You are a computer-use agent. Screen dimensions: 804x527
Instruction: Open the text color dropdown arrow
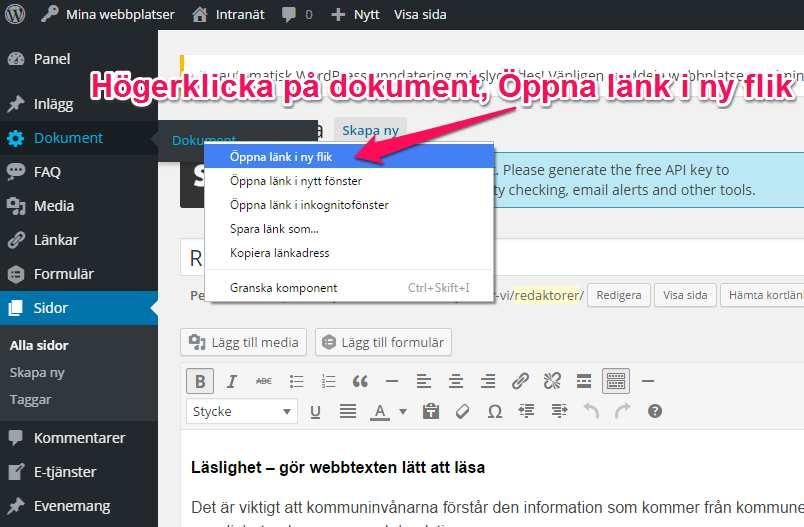click(403, 411)
